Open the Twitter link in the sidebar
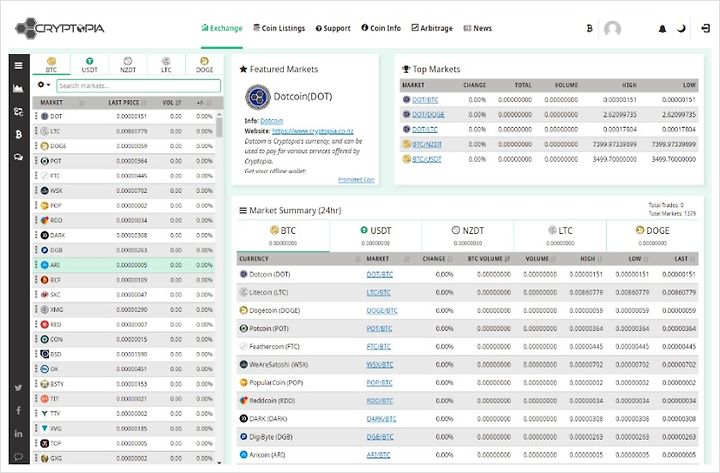 [18, 388]
